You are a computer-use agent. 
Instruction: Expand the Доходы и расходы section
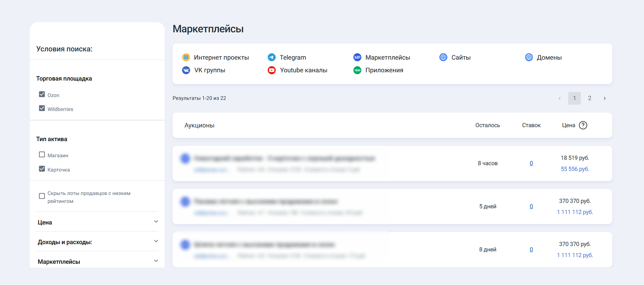tap(156, 241)
